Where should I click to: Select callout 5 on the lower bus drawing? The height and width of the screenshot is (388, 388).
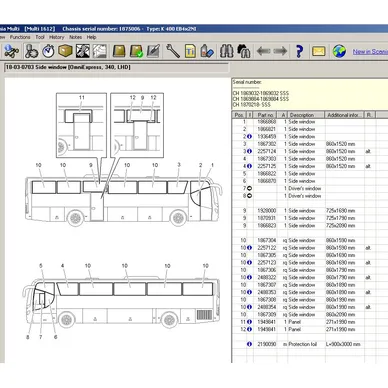tap(41, 266)
